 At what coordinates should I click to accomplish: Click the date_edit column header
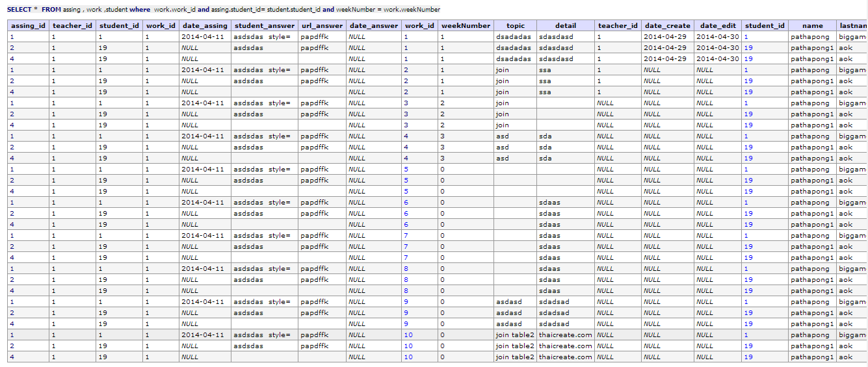[717, 26]
